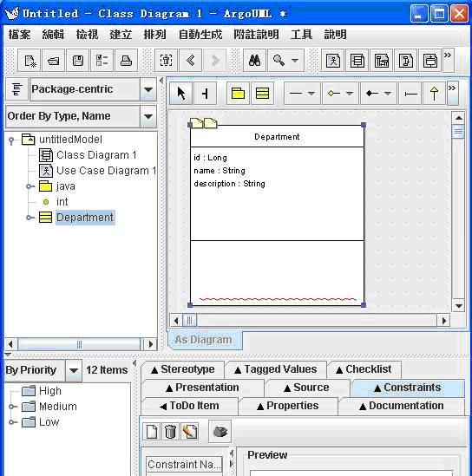Navigate back with the left arrow icon

click(x=190, y=61)
